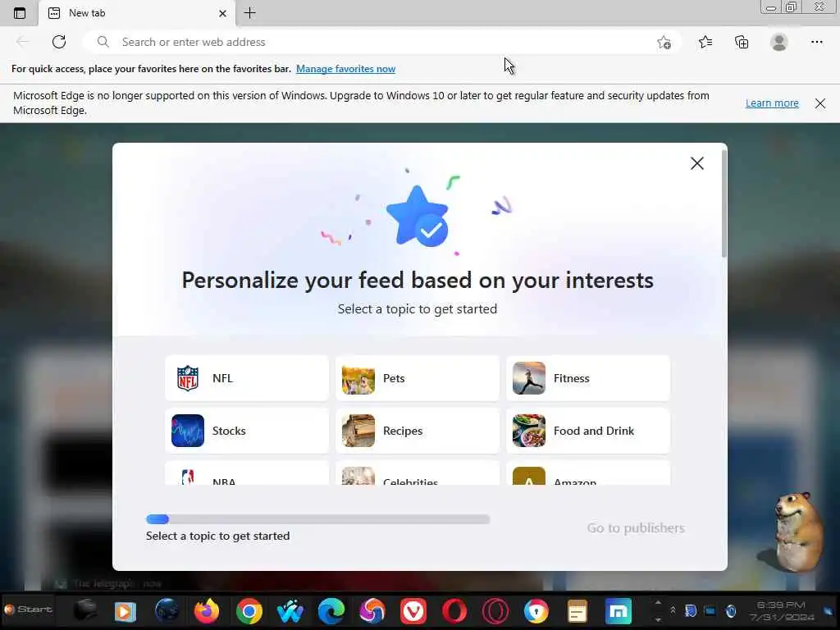The image size is (840, 630).
Task: Open the Windows Start button
Action: point(28,609)
